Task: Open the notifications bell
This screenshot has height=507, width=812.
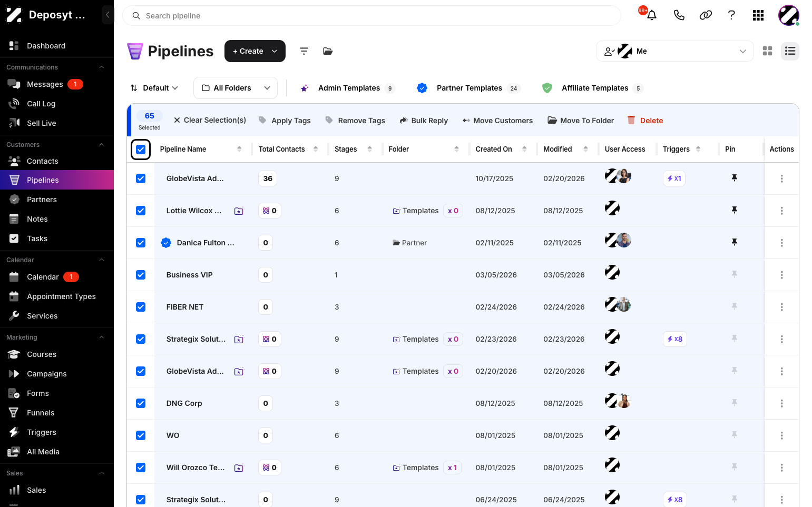Action: tap(651, 15)
